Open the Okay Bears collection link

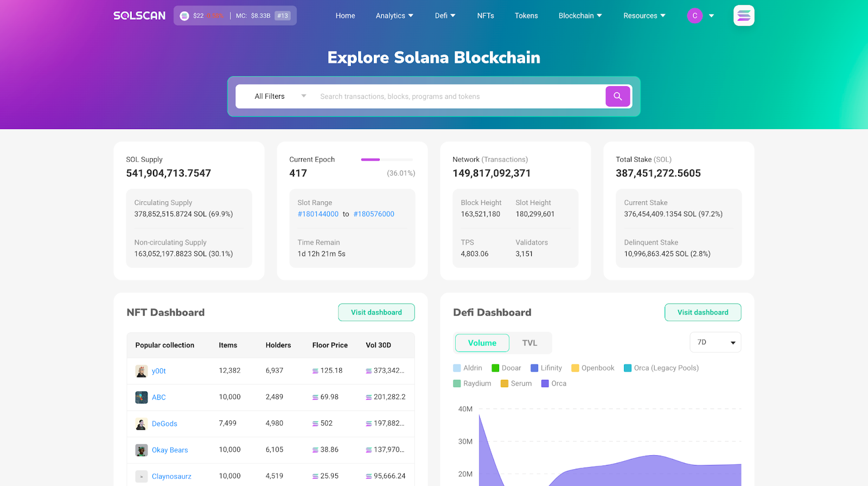tap(170, 450)
